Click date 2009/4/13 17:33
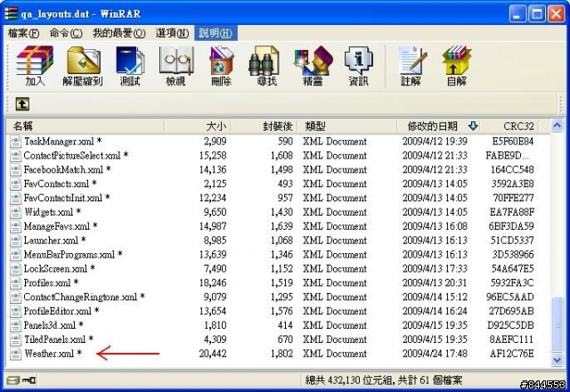Viewport: 570px width, 392px height. click(435, 269)
